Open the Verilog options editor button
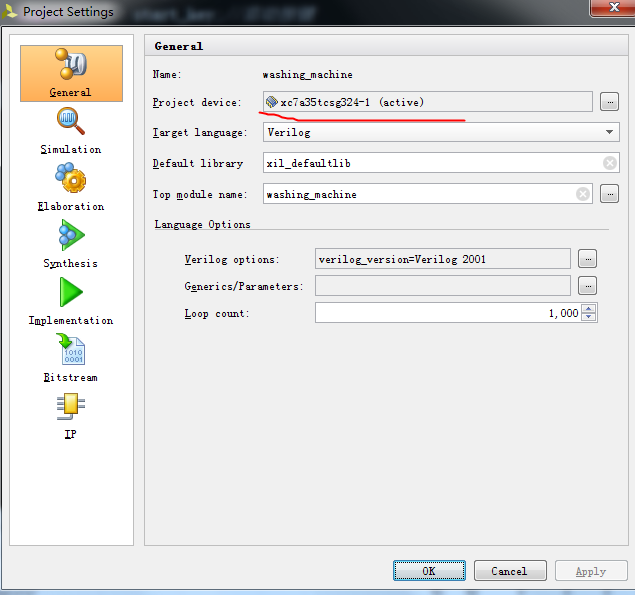The height and width of the screenshot is (595, 635). [588, 259]
